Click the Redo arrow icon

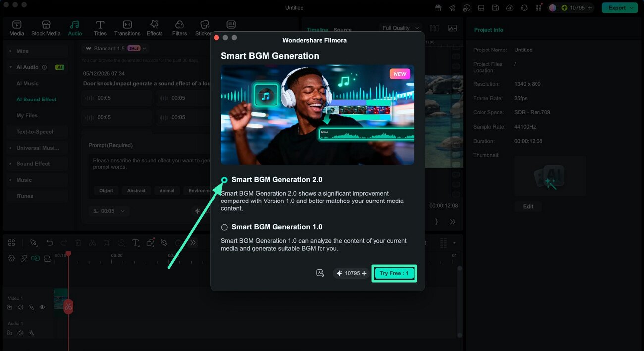64,243
